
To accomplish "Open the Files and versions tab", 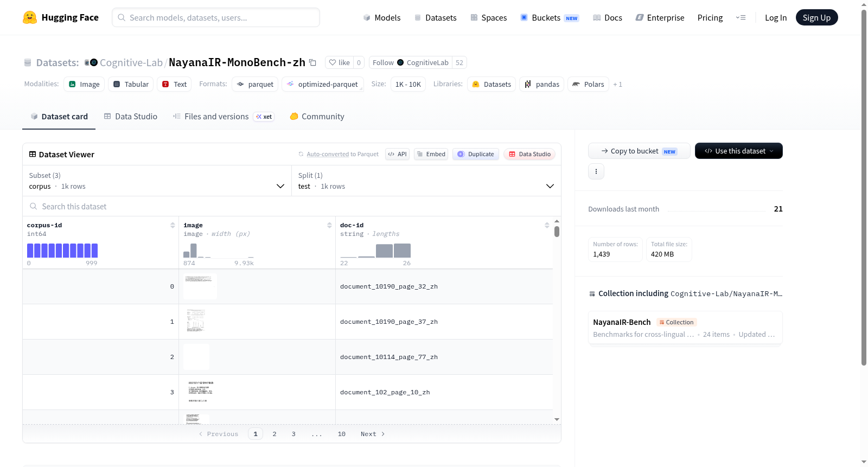I will tap(224, 117).
